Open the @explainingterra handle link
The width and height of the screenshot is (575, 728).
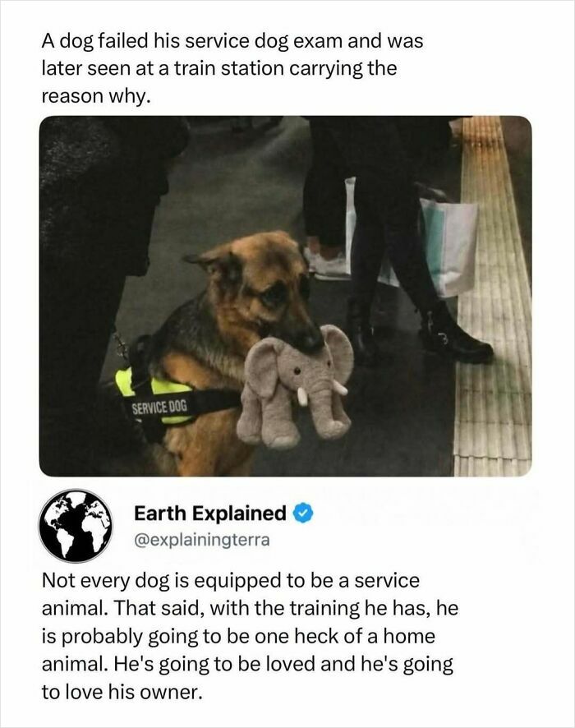[x=201, y=541]
